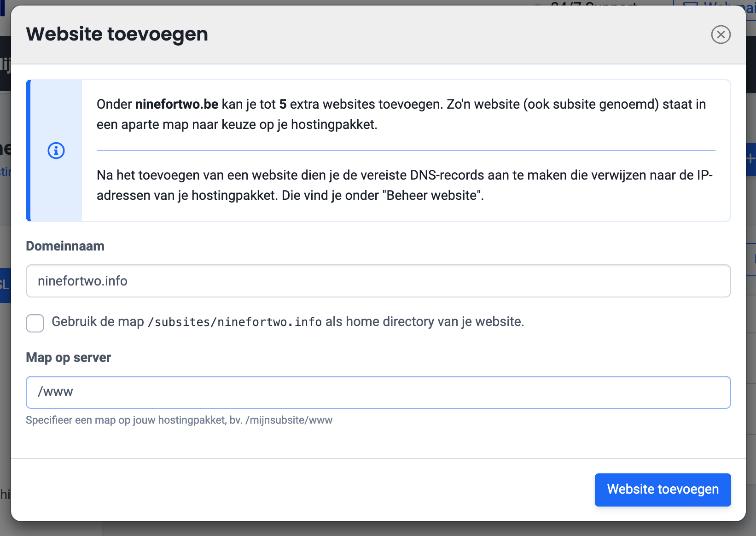This screenshot has height=536, width=756.
Task: Enable the subsites home directory checkbox
Action: 35,323
